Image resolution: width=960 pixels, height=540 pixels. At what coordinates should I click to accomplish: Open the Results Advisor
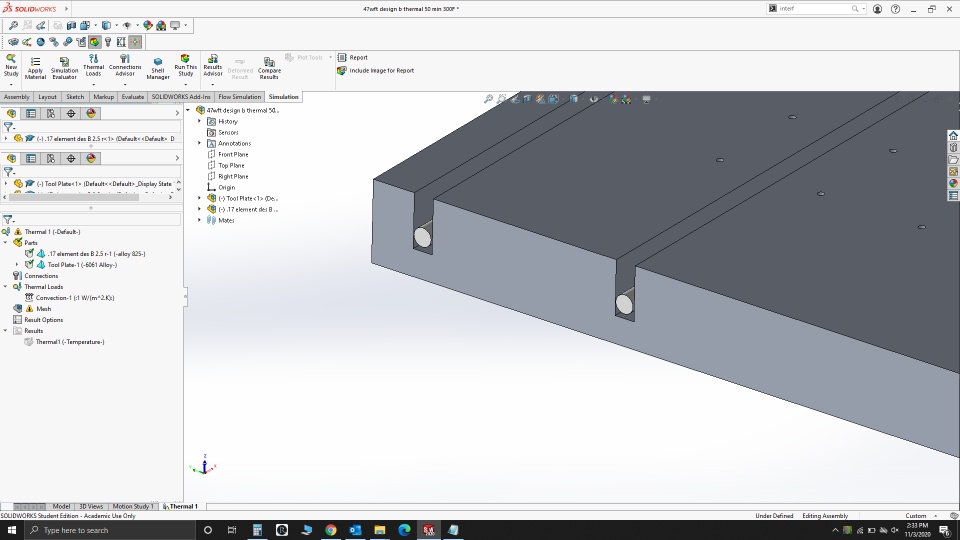[x=212, y=66]
